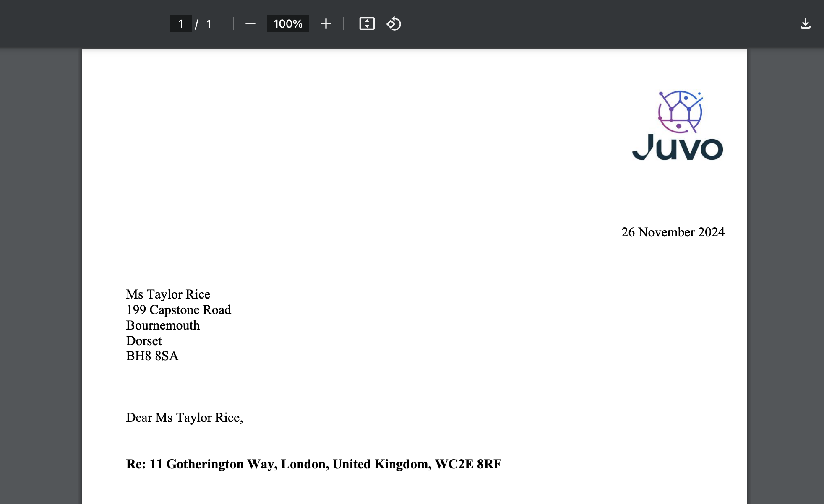Click the greeting Dear Ms Taylor Rice
824x504 pixels.
[x=185, y=417]
